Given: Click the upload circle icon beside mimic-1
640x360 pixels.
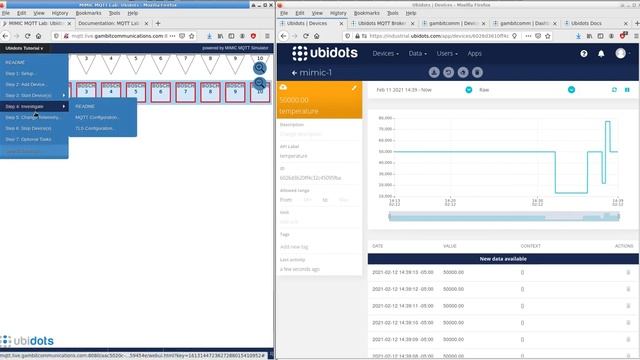Looking at the screenshot, I should (x=463, y=72).
